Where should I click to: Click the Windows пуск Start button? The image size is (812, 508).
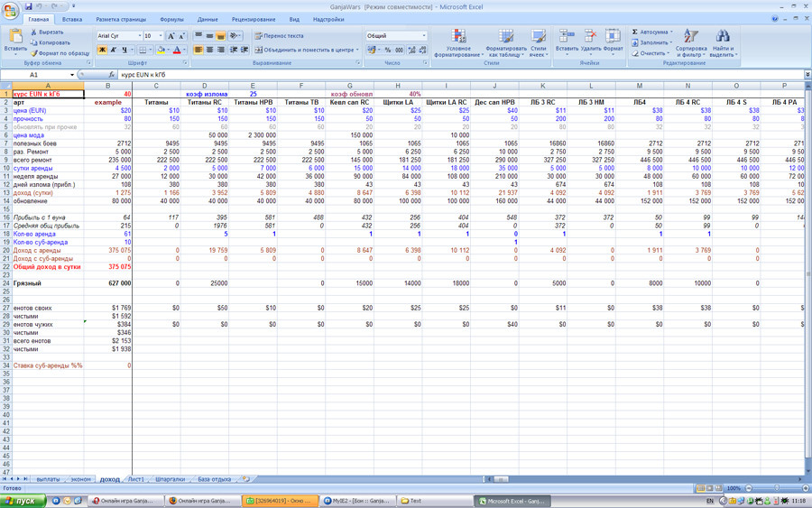click(x=23, y=501)
